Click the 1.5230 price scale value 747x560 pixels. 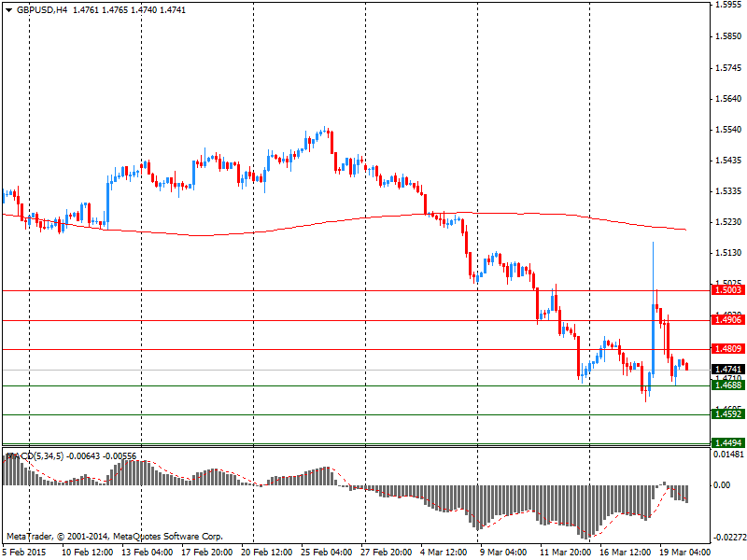[728, 222]
